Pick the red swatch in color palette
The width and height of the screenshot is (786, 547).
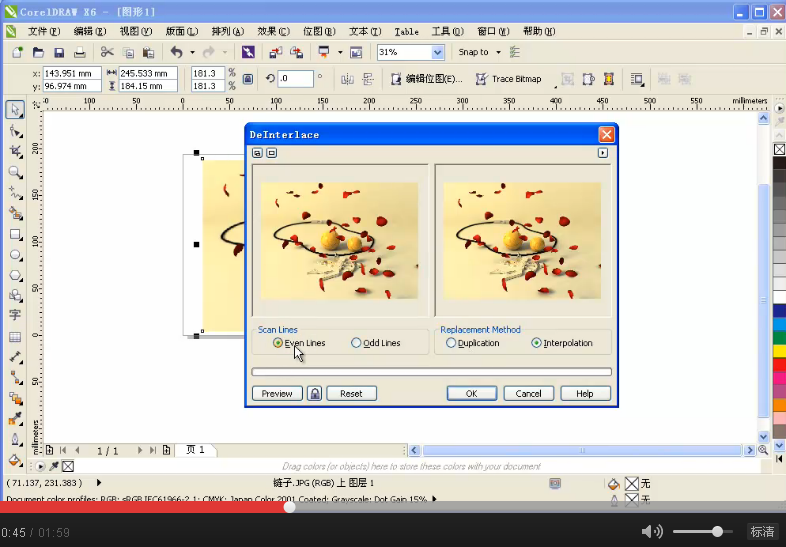pos(779,364)
